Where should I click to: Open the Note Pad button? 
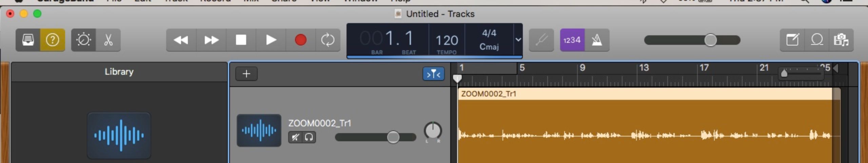[792, 40]
